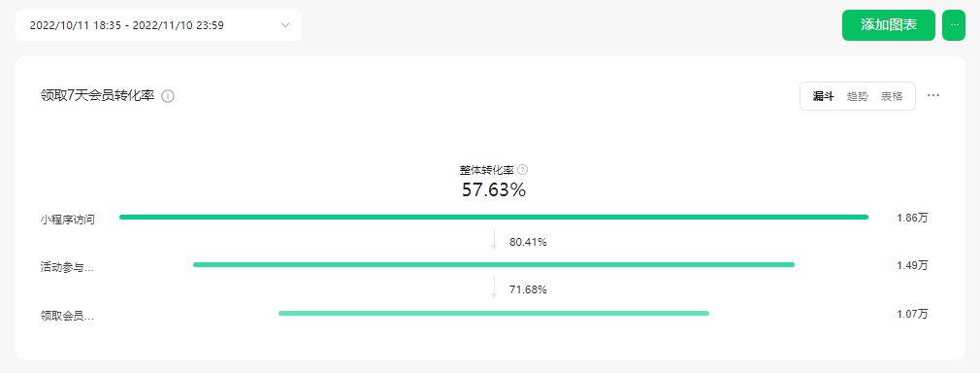Open date range selector 2022/10/11 - 2022/11/10
This screenshot has width=980, height=373.
click(x=159, y=25)
